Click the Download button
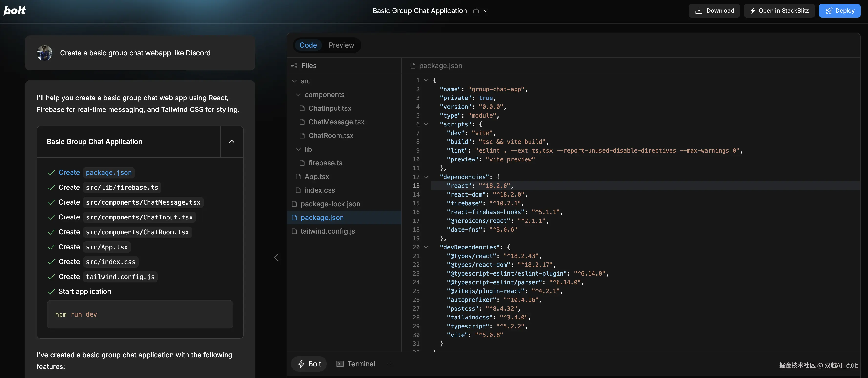Screen dimensions: 868x378 [x=714, y=10]
